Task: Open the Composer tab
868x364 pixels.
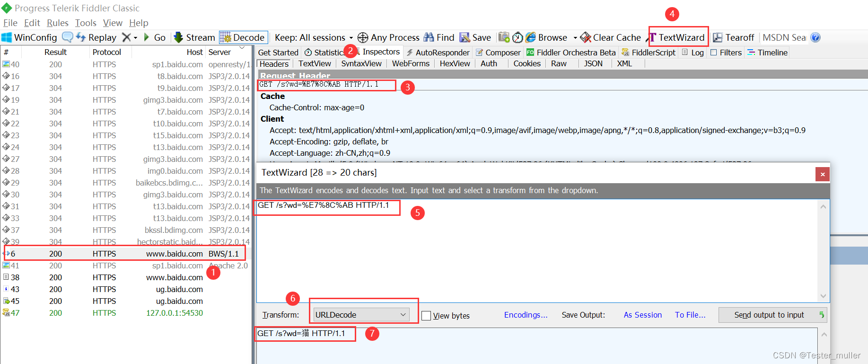Action: pos(498,53)
